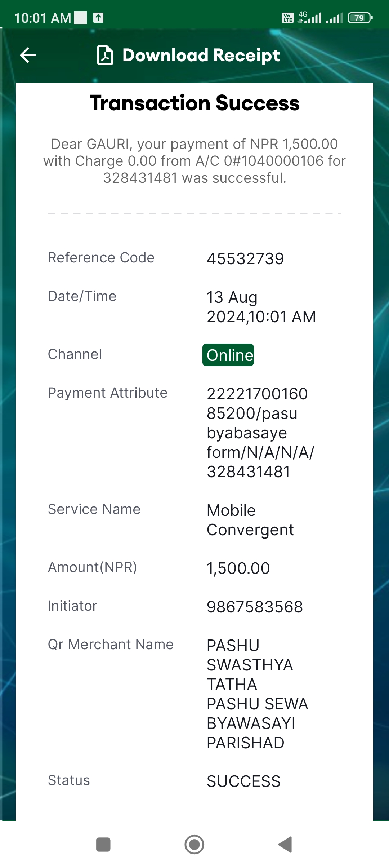Tap the Android home circle button
The height and width of the screenshot is (868, 389).
[x=194, y=844]
